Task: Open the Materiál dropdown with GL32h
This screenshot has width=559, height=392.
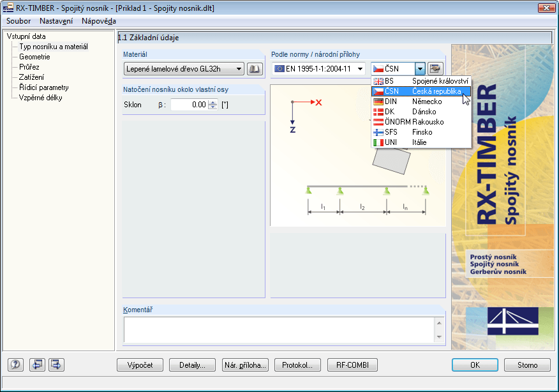Action: click(184, 69)
